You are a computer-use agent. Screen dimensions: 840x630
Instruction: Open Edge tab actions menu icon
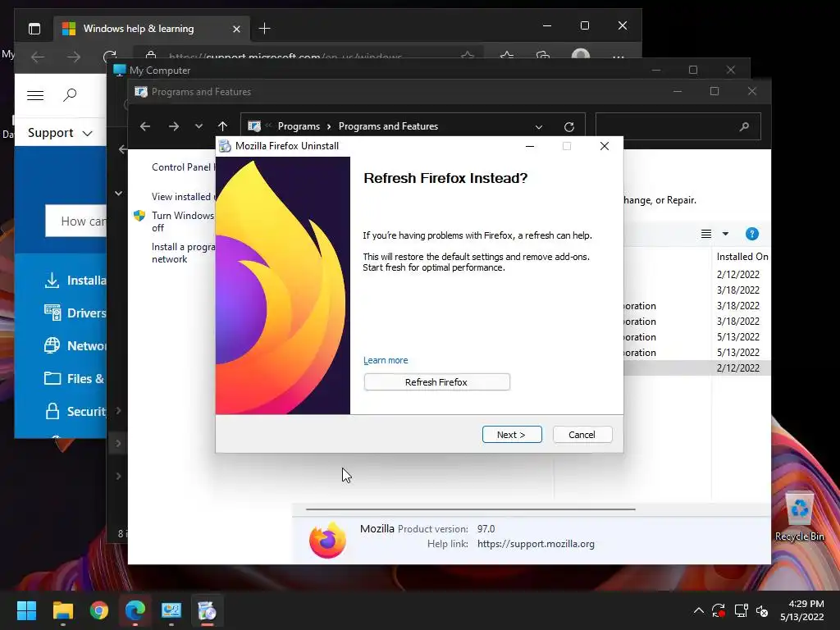pyautogui.click(x=34, y=29)
